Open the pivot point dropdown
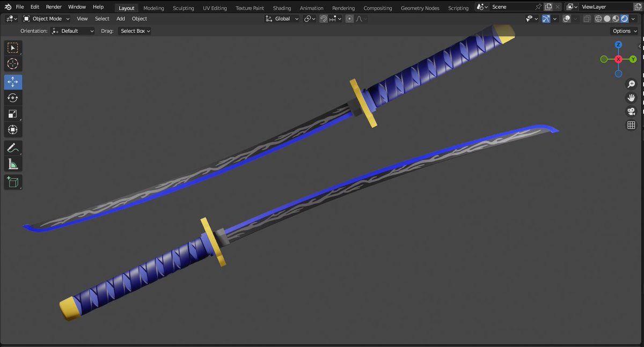 pos(310,19)
